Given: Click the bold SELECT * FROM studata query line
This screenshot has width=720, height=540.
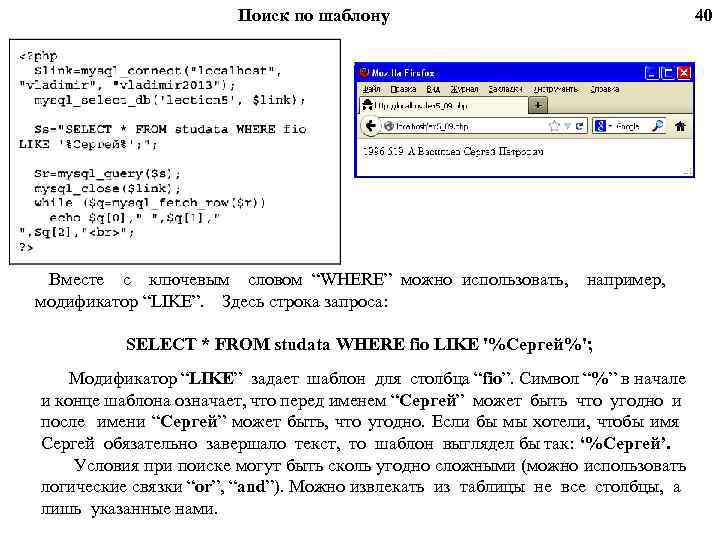Looking at the screenshot, I should click(x=359, y=344).
